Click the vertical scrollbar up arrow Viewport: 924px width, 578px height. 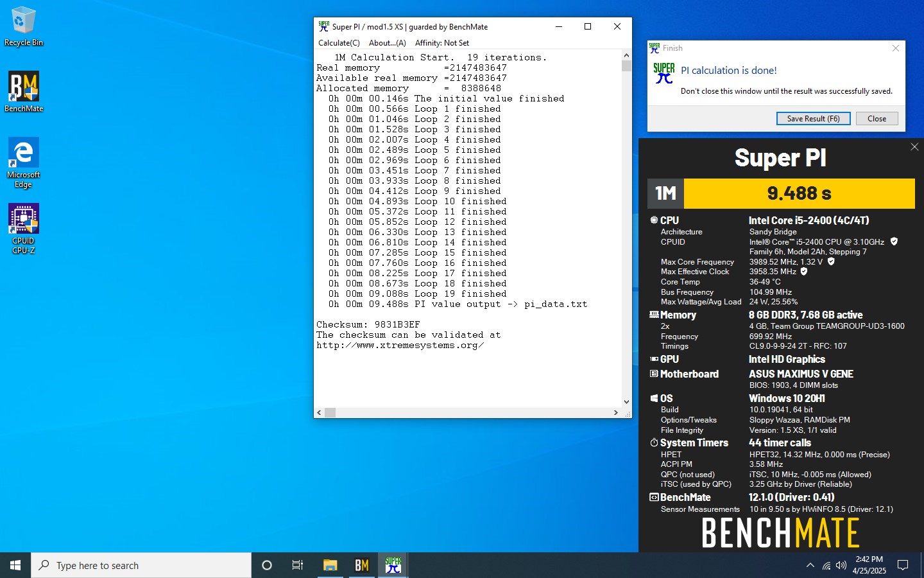pyautogui.click(x=626, y=55)
